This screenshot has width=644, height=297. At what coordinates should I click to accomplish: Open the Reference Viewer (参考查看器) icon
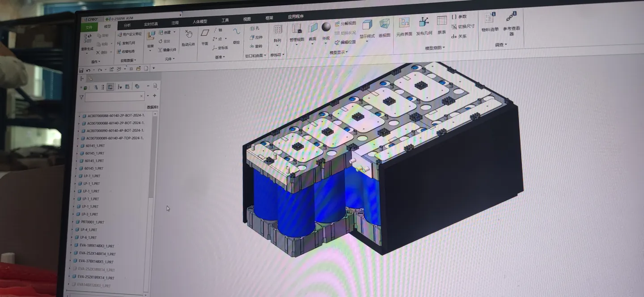512,17
